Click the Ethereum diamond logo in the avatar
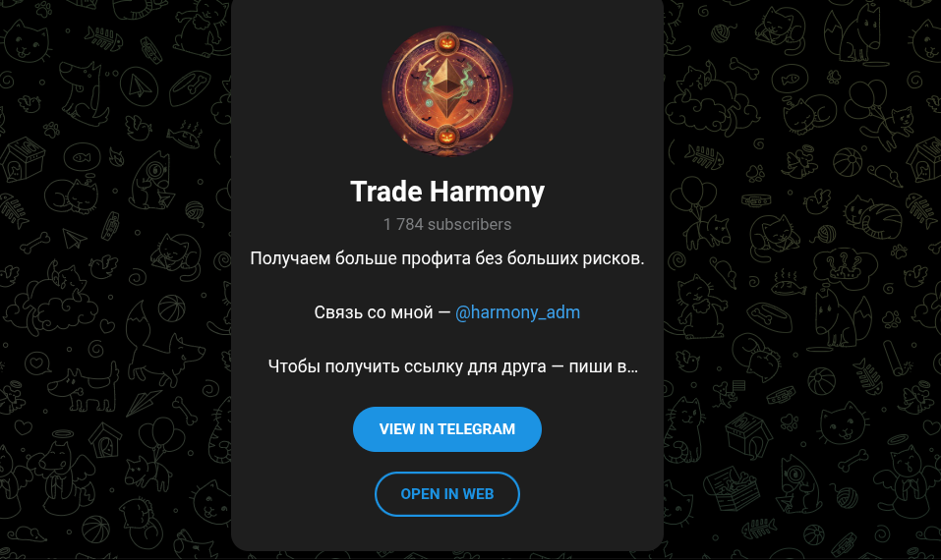Image resolution: width=941 pixels, height=560 pixels. tap(447, 88)
